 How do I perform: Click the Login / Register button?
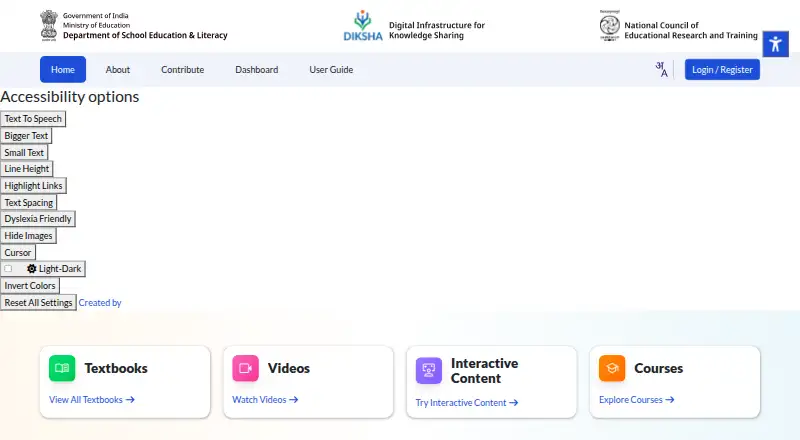(722, 69)
